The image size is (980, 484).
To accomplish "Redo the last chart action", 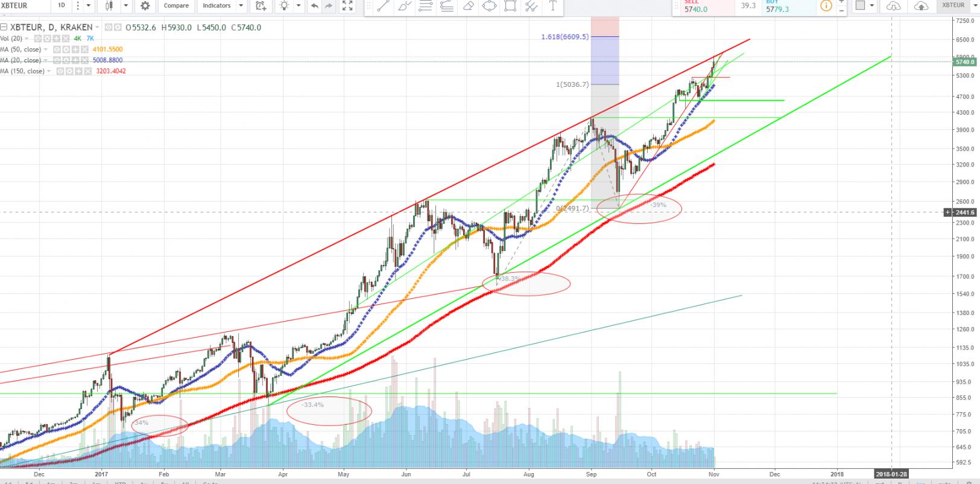I will coord(328,5).
